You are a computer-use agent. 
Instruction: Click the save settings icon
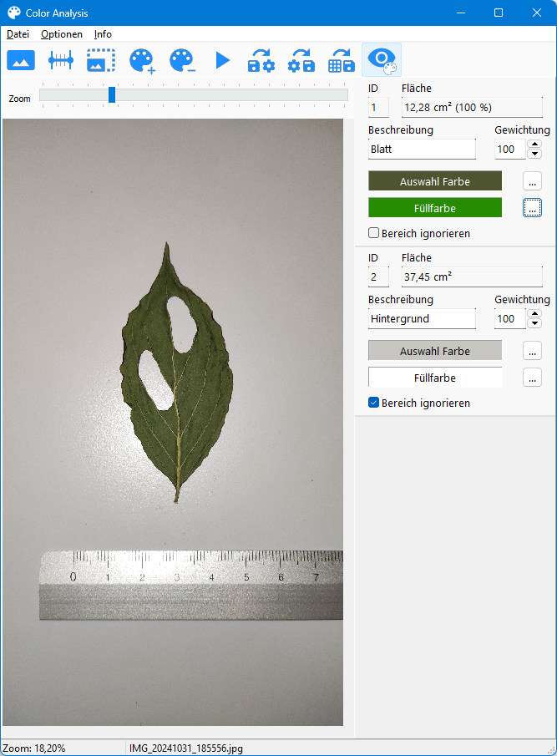[301, 60]
